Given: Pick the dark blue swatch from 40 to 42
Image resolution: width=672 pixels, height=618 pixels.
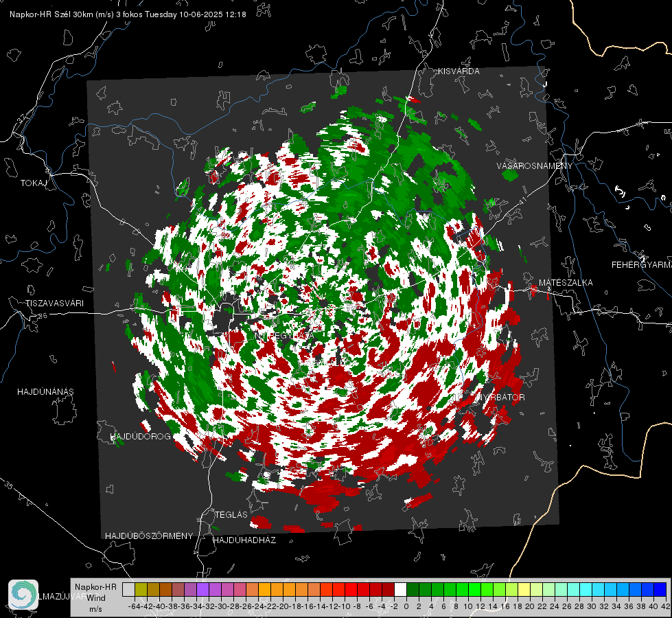Looking at the screenshot, I should click(660, 589).
